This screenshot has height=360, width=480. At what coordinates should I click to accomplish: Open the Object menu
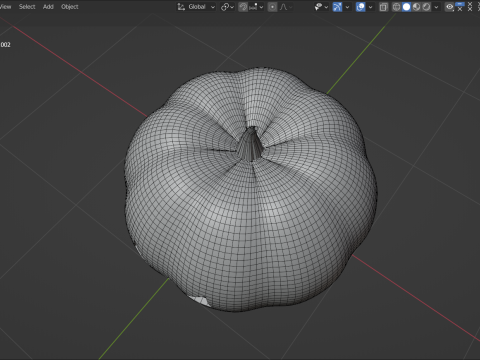click(70, 7)
